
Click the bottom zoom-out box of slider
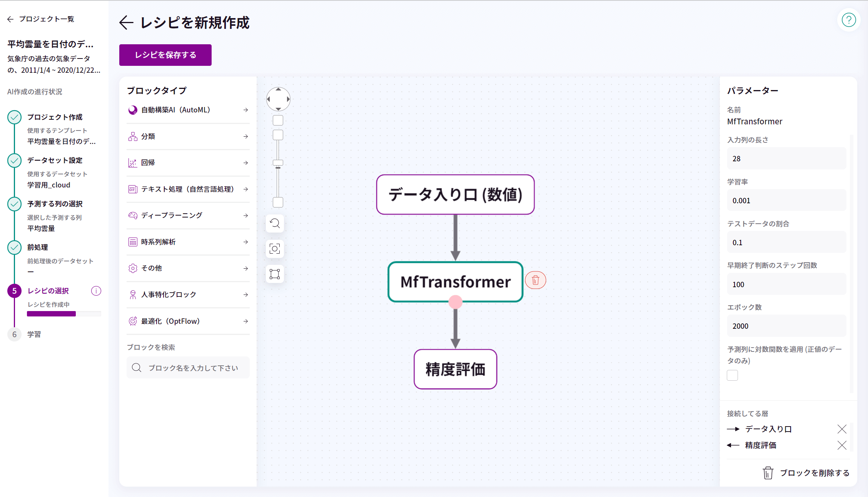[x=278, y=202]
